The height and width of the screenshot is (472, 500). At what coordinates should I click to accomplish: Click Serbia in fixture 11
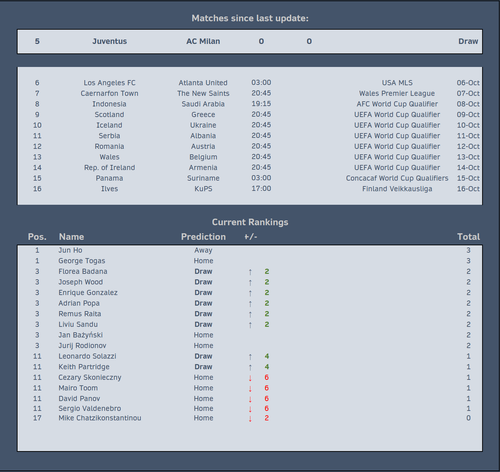pyautogui.click(x=109, y=136)
